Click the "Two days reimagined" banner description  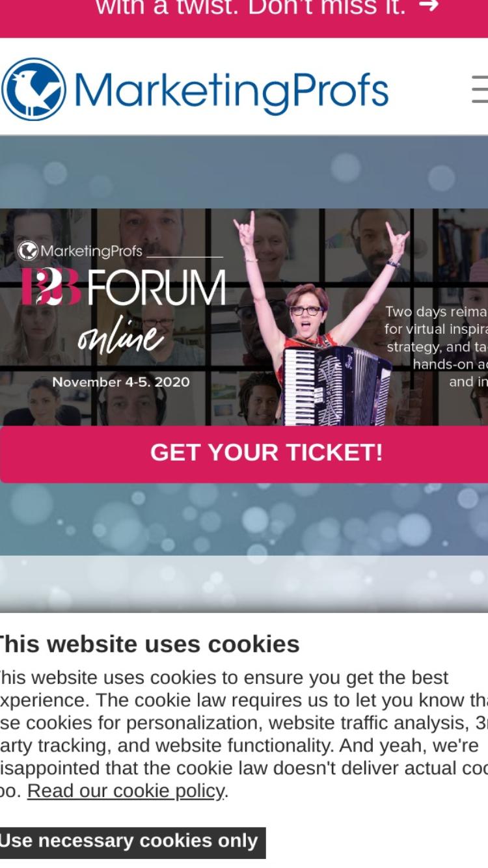tap(436, 346)
